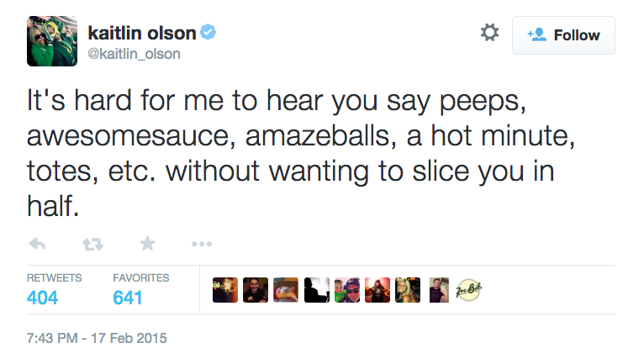Click the blue verified badge

208,33
